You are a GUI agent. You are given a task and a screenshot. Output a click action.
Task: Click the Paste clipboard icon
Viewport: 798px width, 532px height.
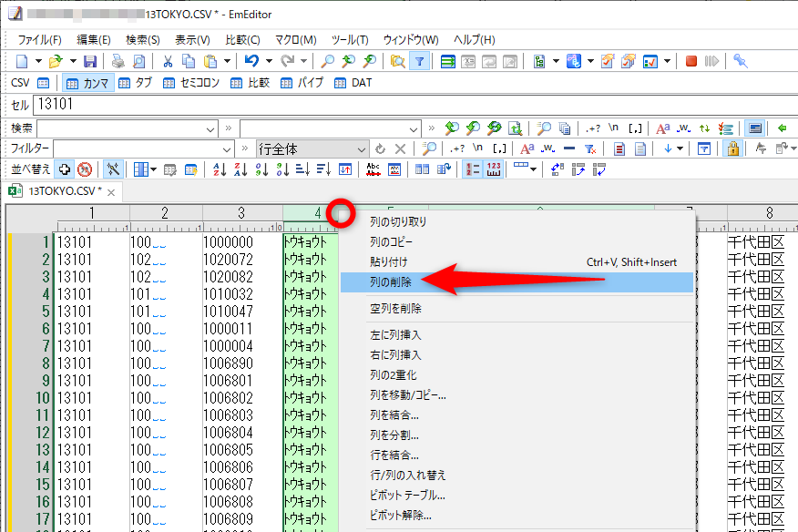(210, 62)
